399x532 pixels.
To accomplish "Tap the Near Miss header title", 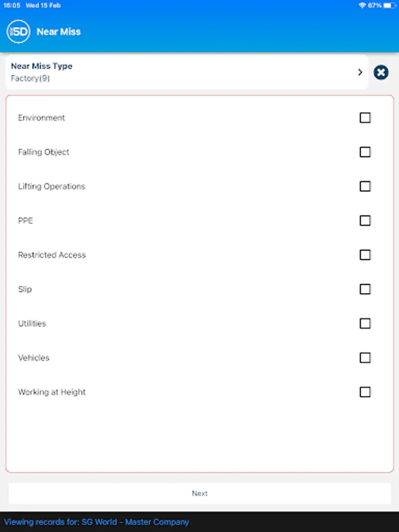I will pos(59,32).
